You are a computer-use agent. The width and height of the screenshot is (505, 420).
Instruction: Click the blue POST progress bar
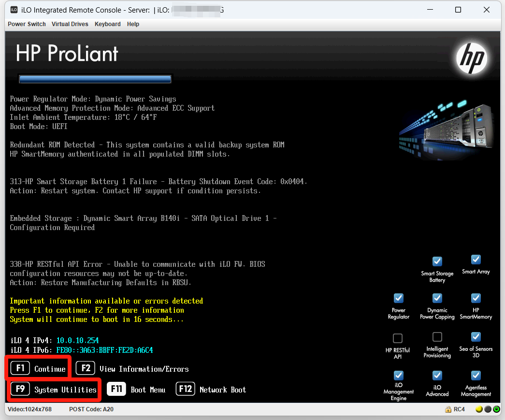pos(95,79)
